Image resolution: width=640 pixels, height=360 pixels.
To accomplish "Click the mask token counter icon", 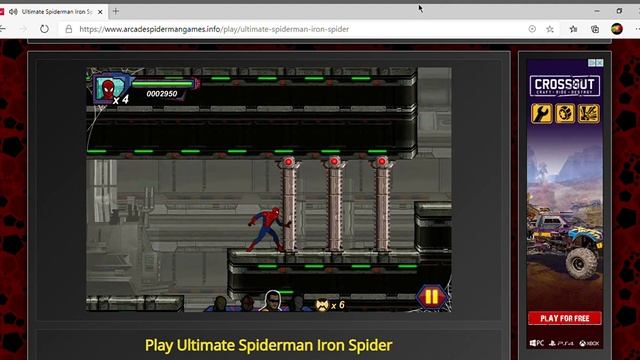I will pos(322,305).
